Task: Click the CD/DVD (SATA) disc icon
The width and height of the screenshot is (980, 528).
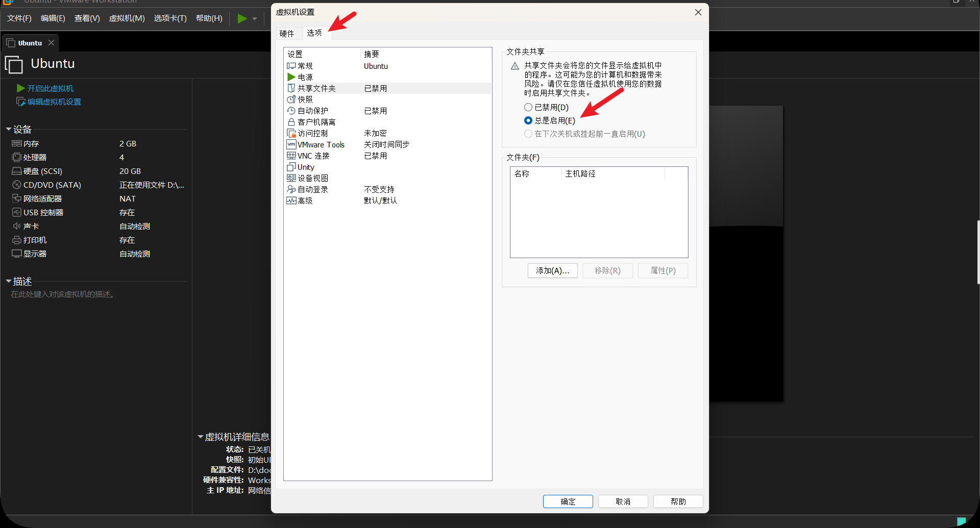Action: point(17,185)
